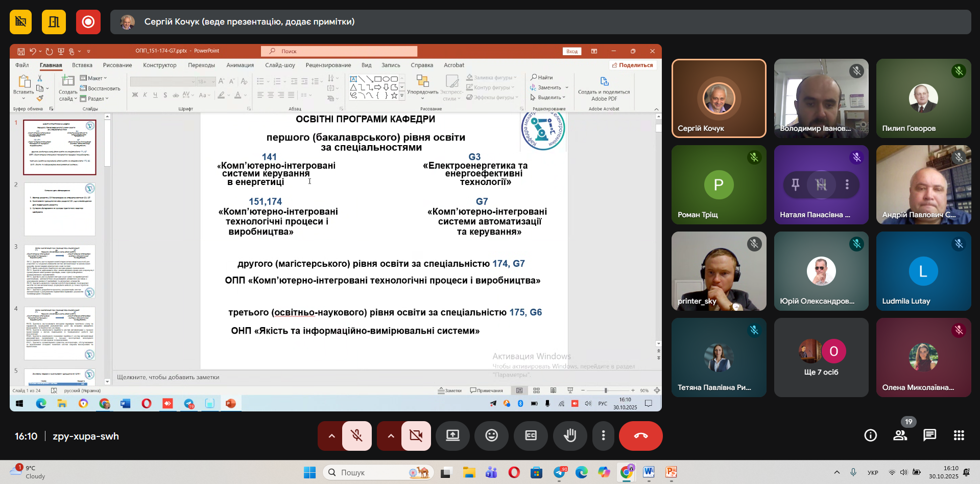Click the Пошук taskbar search field
Viewport: 980px width, 484px height.
click(378, 473)
